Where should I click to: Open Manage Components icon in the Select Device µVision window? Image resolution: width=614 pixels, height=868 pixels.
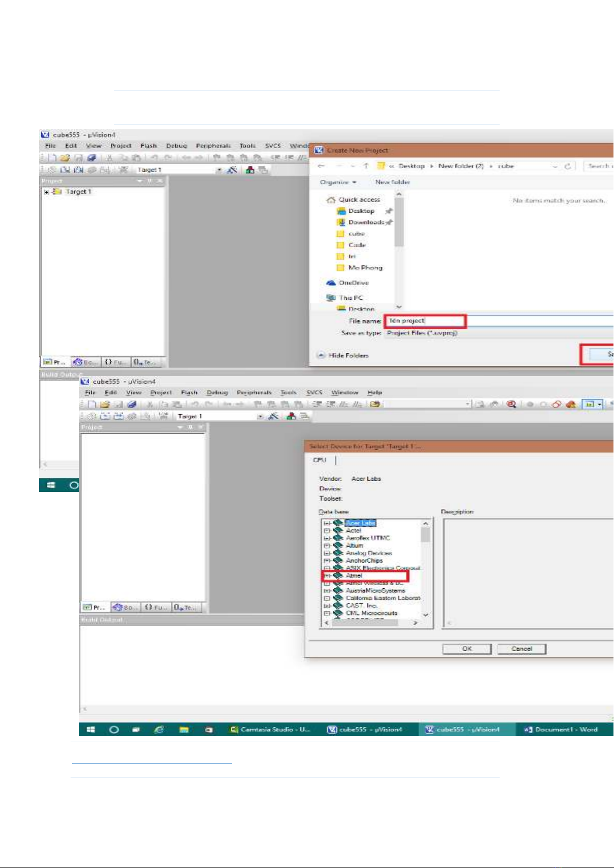pos(292,416)
